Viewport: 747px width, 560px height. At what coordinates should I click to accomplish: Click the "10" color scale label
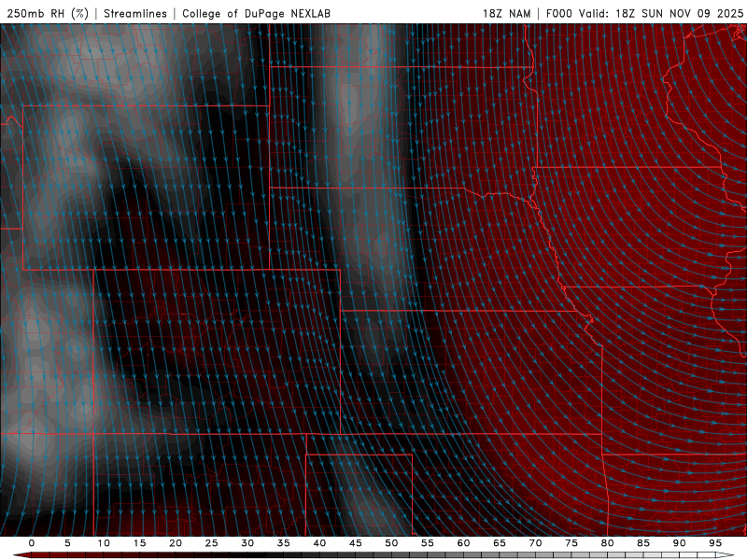pos(104,543)
